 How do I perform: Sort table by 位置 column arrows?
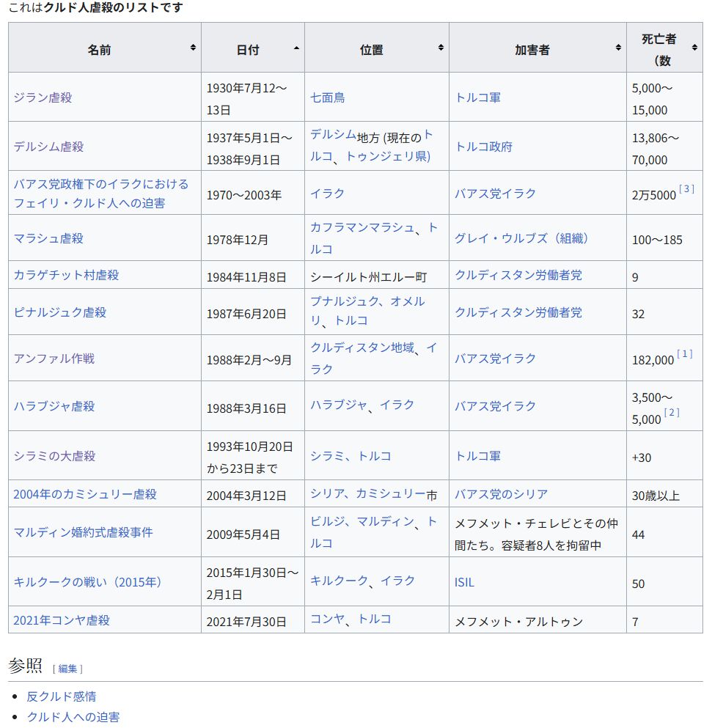click(441, 48)
